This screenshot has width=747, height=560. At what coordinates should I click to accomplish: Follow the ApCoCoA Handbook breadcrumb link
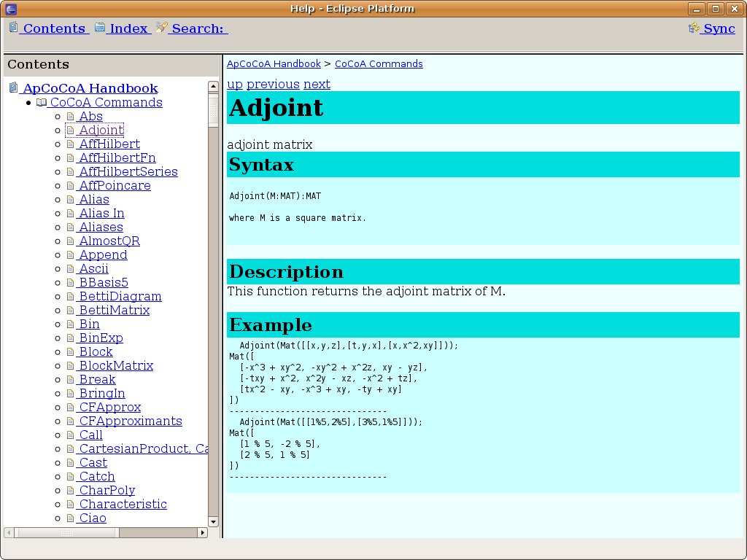coord(274,64)
